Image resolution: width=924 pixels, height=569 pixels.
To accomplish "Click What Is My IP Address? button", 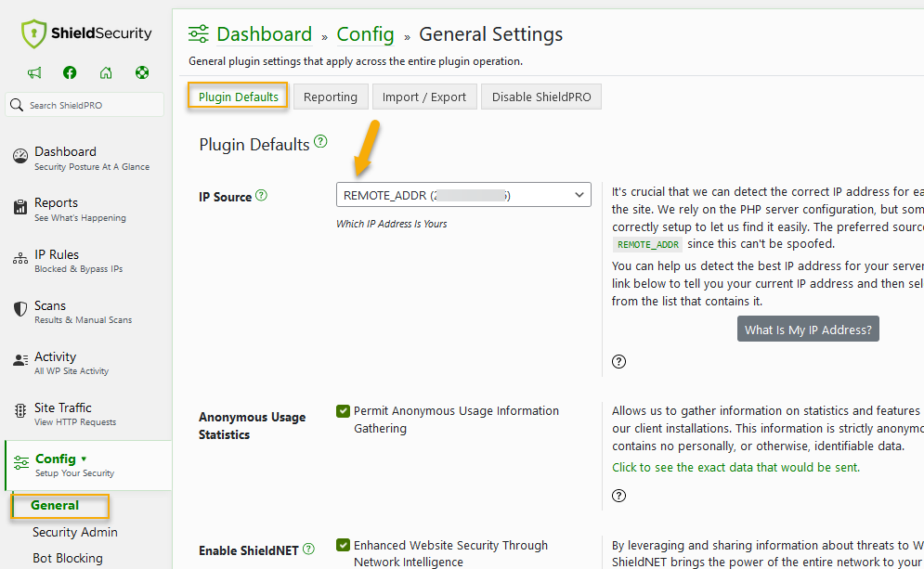I will (808, 330).
